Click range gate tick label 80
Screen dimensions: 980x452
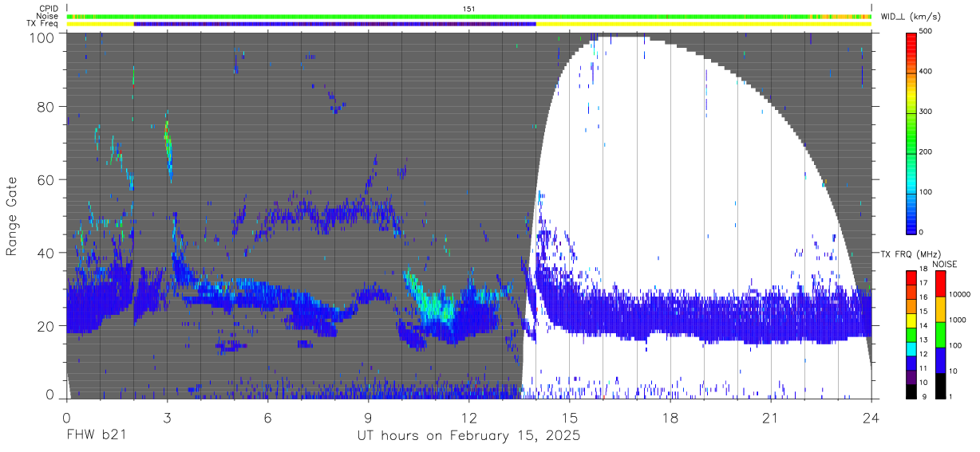(46, 107)
